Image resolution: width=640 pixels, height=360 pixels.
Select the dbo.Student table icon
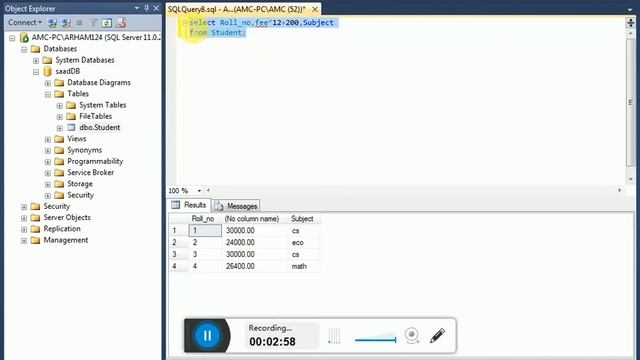71,127
